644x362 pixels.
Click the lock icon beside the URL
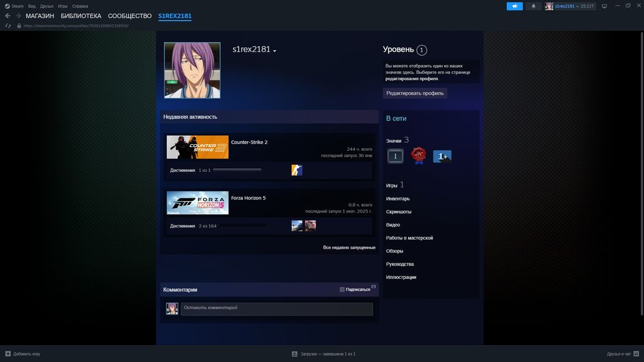(x=19, y=26)
